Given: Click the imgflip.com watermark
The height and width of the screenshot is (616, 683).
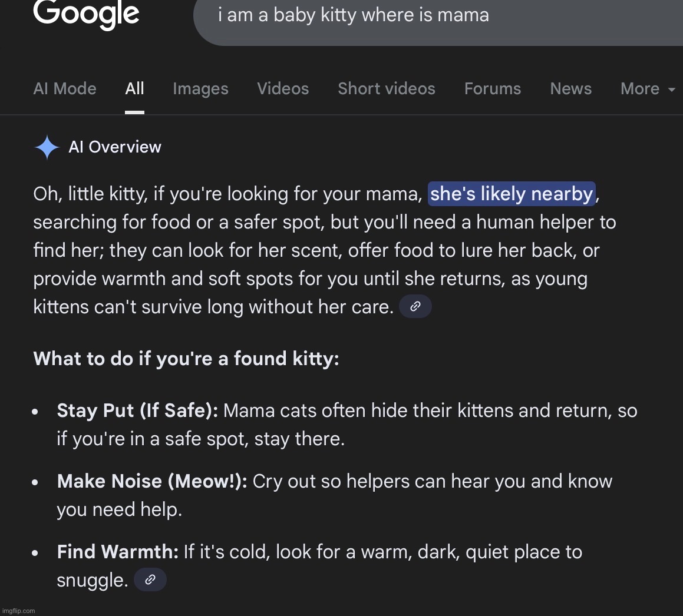Looking at the screenshot, I should 18,611.
